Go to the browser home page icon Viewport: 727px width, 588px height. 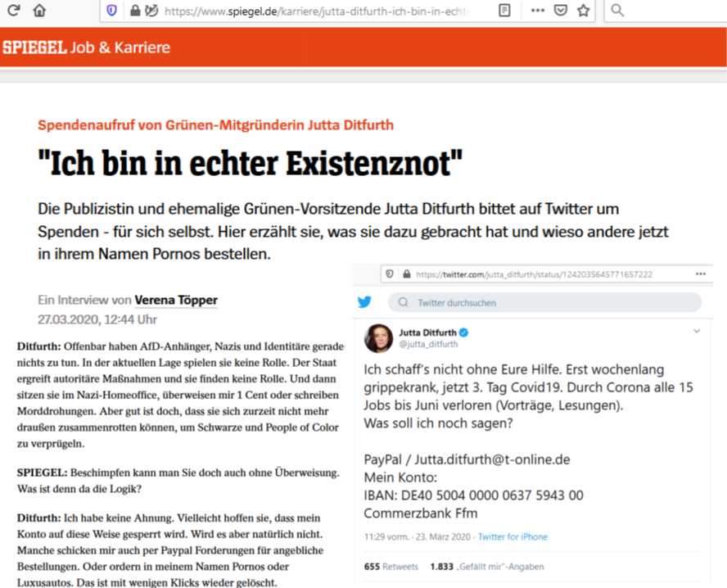tap(39, 10)
